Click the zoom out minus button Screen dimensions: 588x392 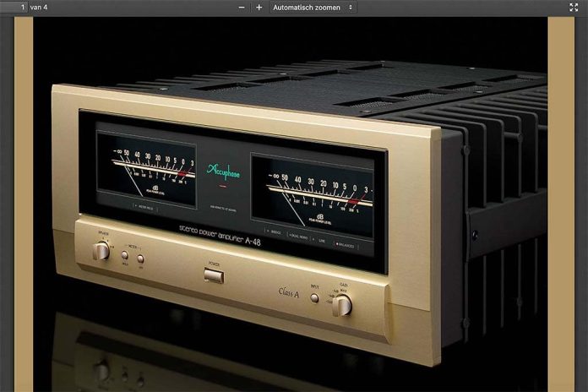[242, 8]
